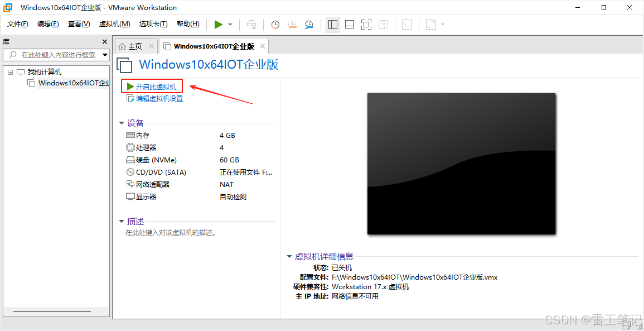
Task: Open the 编辑(E) menu
Action: coord(48,24)
